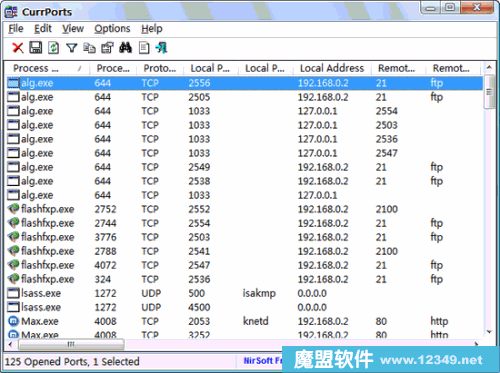The width and height of the screenshot is (500, 373).
Task: Click the horizontal scrollbar left arrow
Action: [x=11, y=344]
